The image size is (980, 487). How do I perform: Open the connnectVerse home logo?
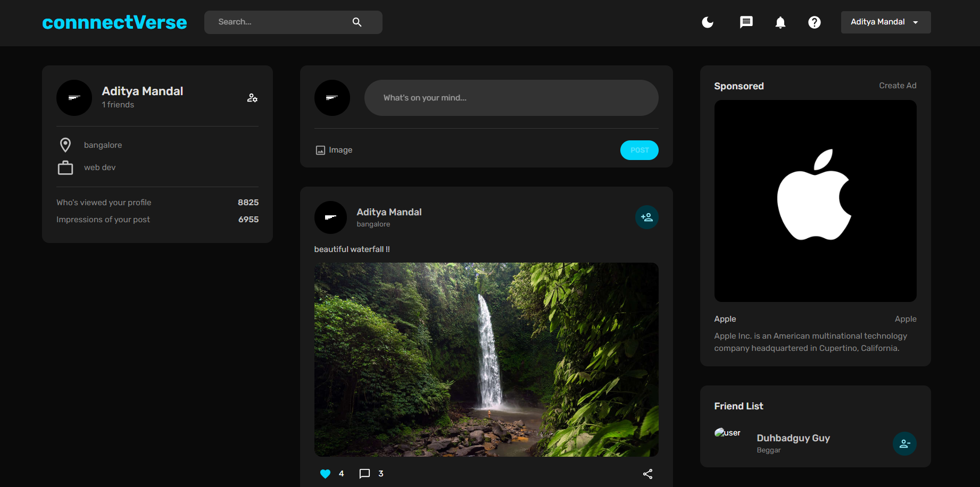pos(114,22)
